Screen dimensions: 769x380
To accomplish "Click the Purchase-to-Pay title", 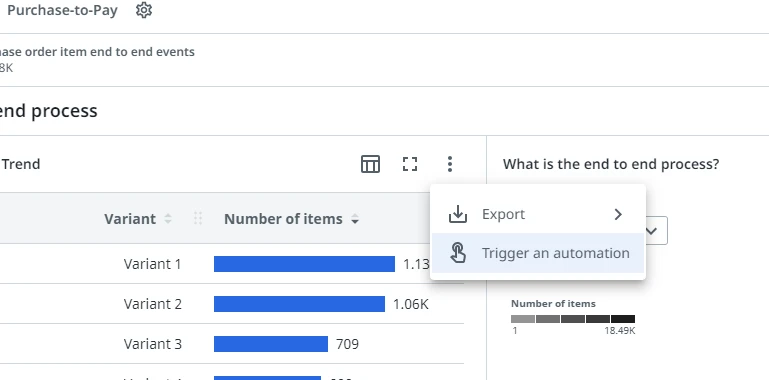I will pyautogui.click(x=62, y=10).
